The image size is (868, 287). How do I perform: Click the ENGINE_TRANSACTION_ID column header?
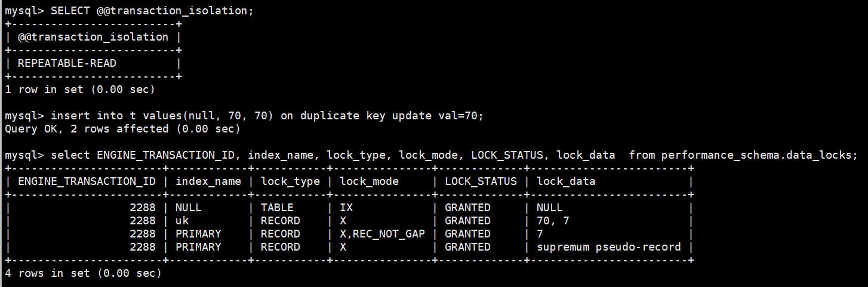[x=87, y=181]
